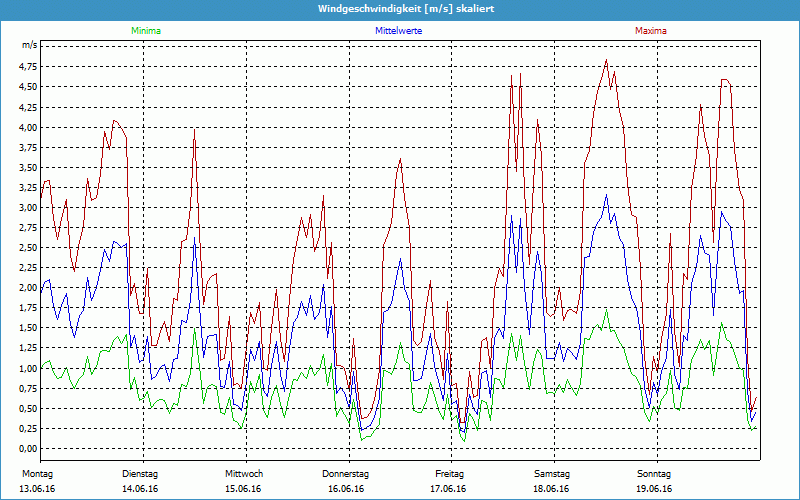The image size is (800, 500).
Task: Click the '1,25' y-axis value
Action: coord(29,347)
